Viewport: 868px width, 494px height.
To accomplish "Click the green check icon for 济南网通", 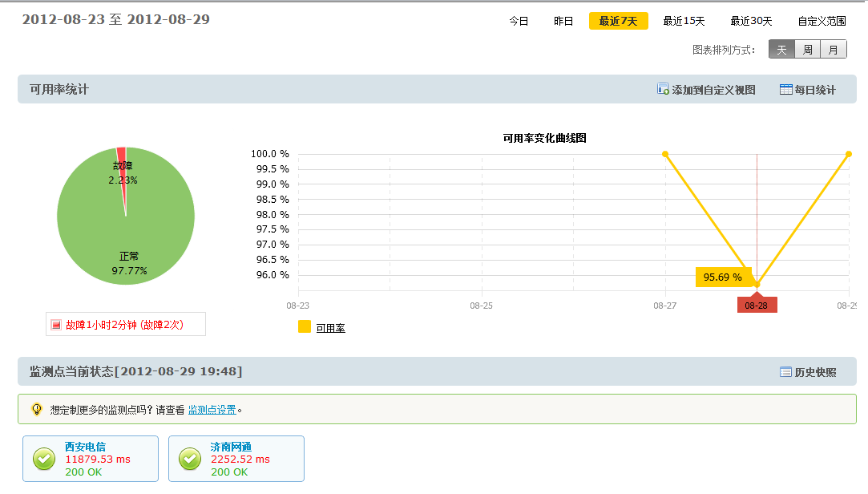I will click(190, 459).
